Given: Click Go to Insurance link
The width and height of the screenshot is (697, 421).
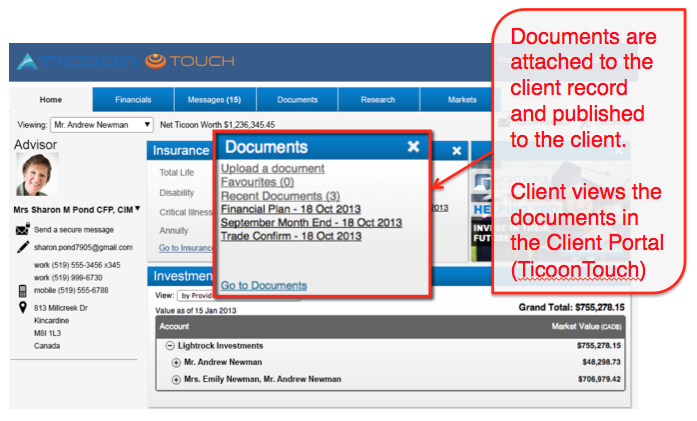Looking at the screenshot, I should [186, 248].
